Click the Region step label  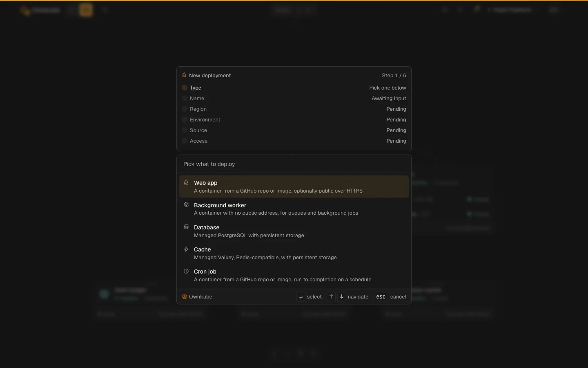(x=198, y=109)
